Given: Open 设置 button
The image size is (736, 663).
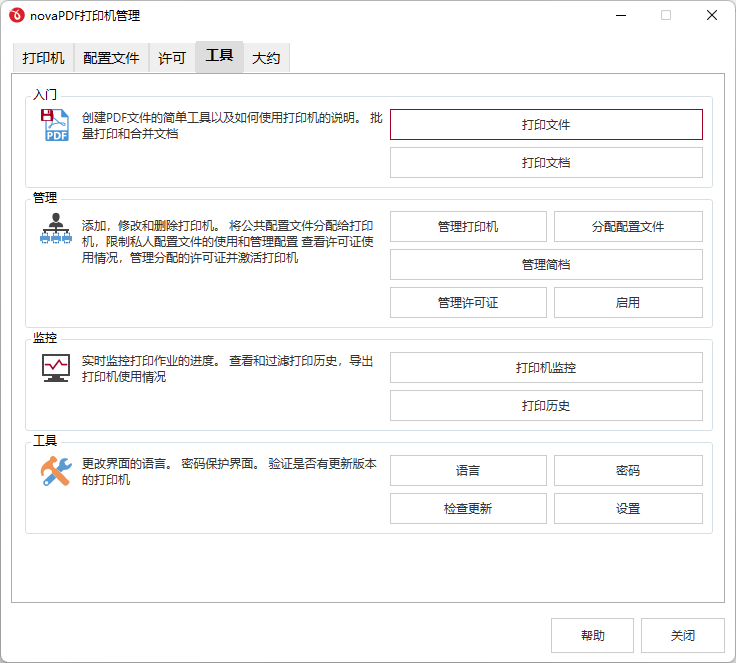Looking at the screenshot, I should click(628, 508).
